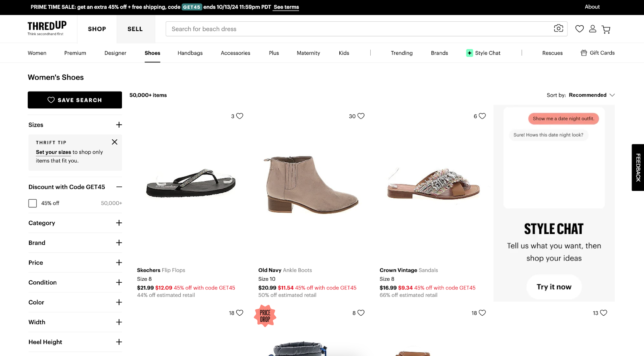Open the FEEDBACK side tab

click(638, 168)
